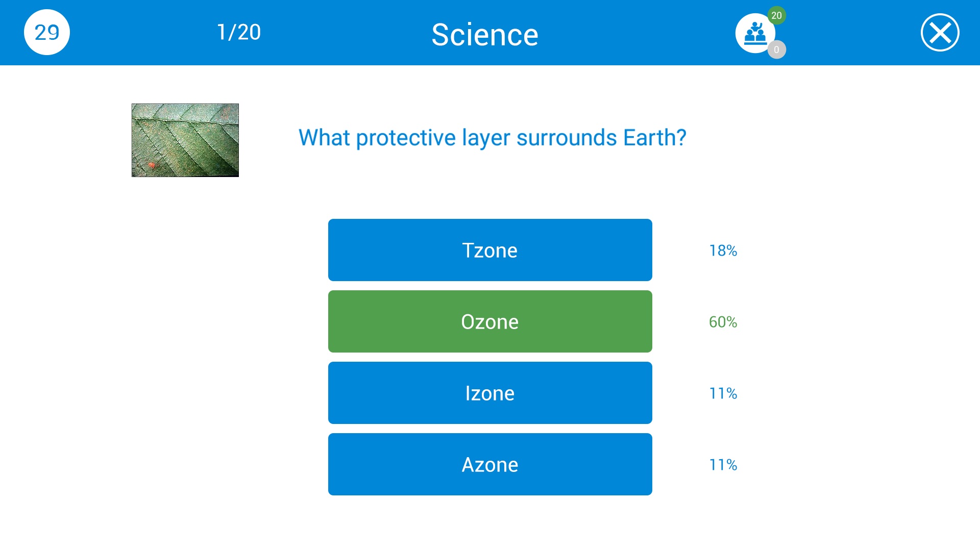The height and width of the screenshot is (551, 980).
Task: Click the question text about Earth
Action: (x=492, y=138)
